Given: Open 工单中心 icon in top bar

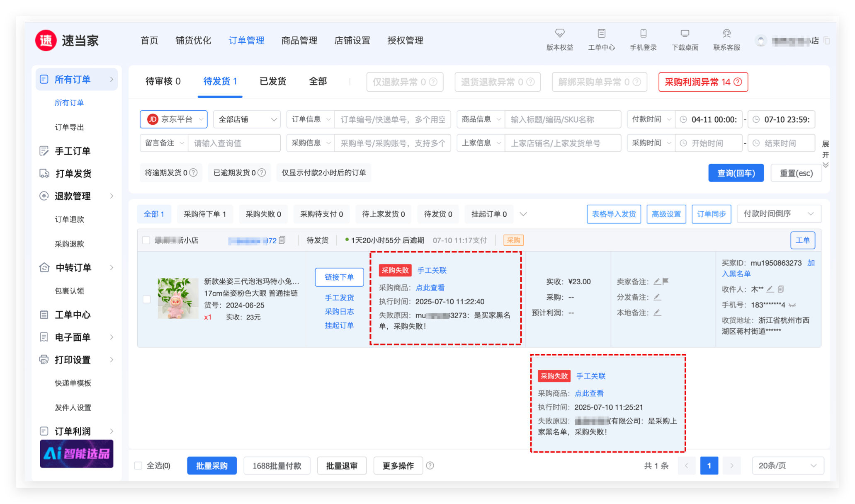Looking at the screenshot, I should (601, 34).
